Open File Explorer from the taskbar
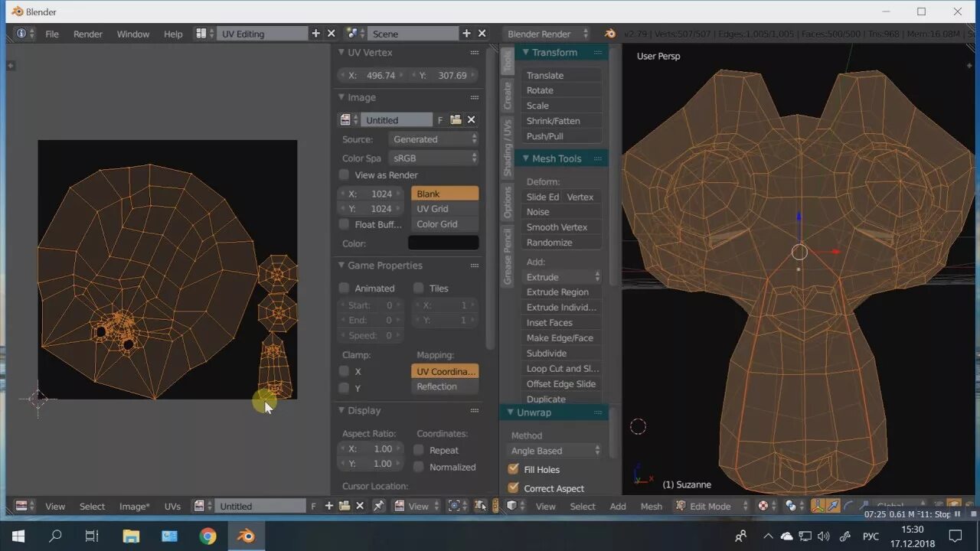Image resolution: width=980 pixels, height=551 pixels. point(131,536)
